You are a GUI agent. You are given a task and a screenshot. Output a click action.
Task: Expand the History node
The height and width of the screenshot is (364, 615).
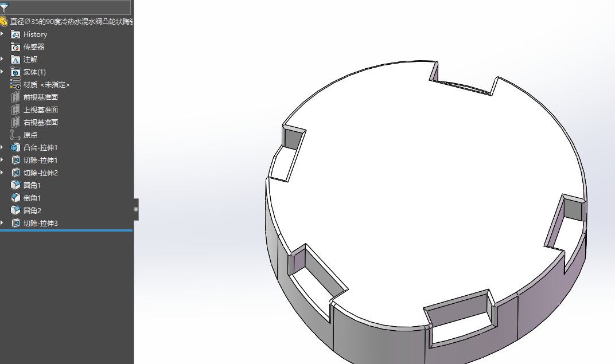(x=2, y=34)
